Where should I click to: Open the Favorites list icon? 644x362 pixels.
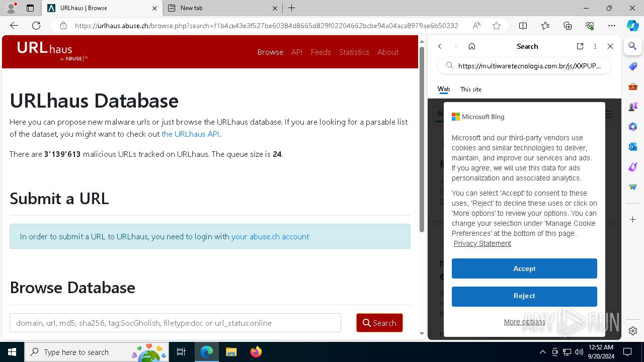click(545, 26)
